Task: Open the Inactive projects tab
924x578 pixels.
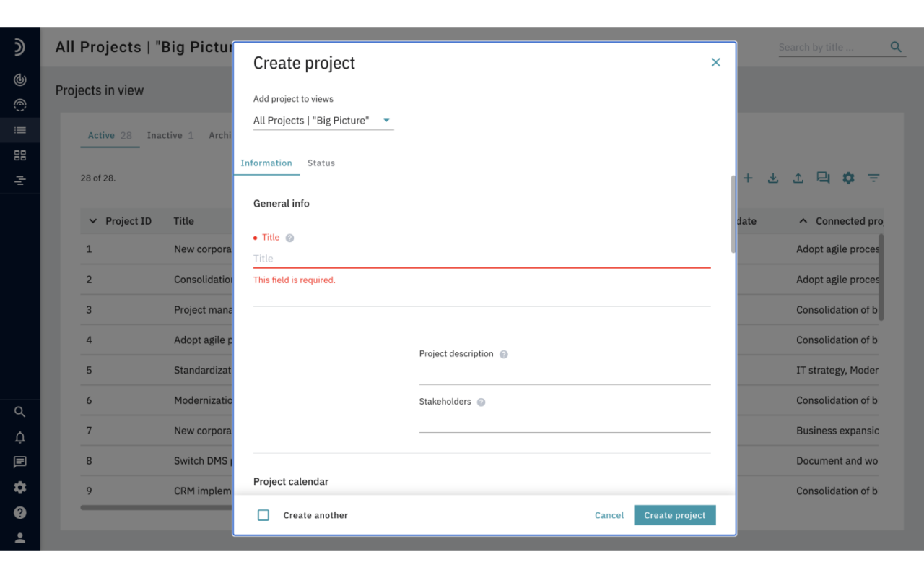Action: tap(165, 135)
